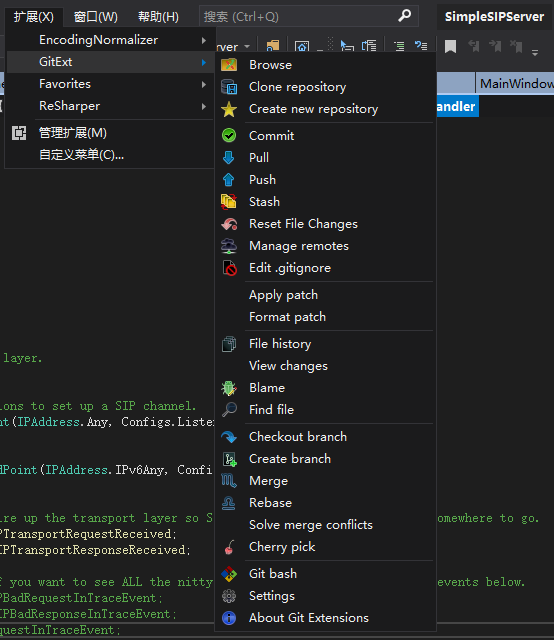Open the partially hidden 'rver' combo dropdown
Screen dimensions: 554x640
(247, 47)
